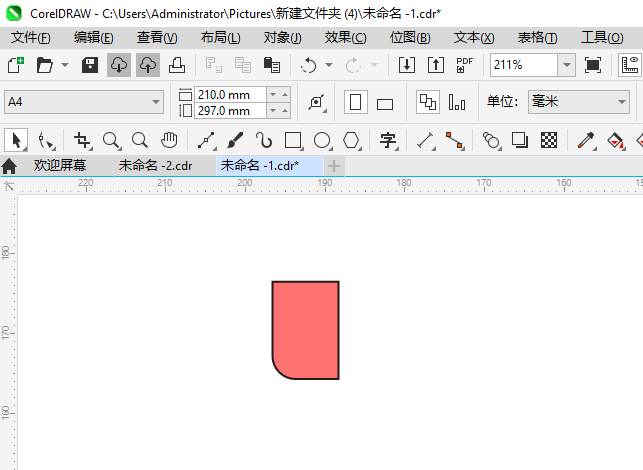Click the Import icon
The height and width of the screenshot is (470, 643).
tap(407, 65)
